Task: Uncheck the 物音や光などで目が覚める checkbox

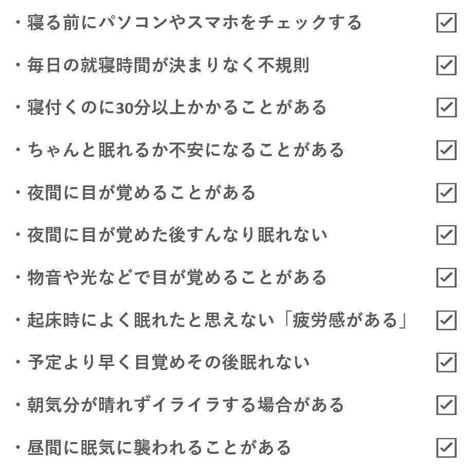Action: pyautogui.click(x=446, y=278)
